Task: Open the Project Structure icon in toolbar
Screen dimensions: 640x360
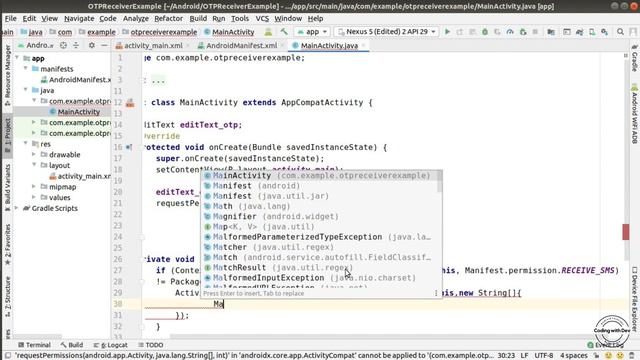Action: coord(551,31)
